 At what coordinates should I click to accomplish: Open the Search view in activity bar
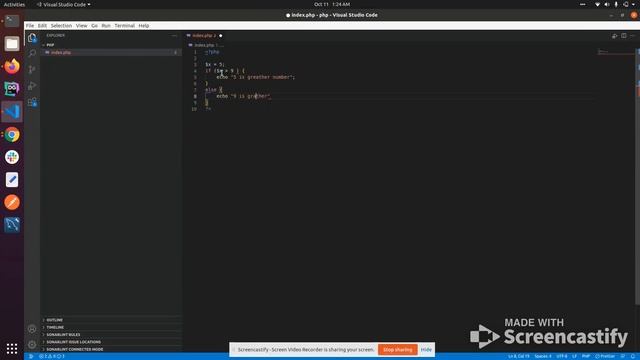[x=32, y=53]
